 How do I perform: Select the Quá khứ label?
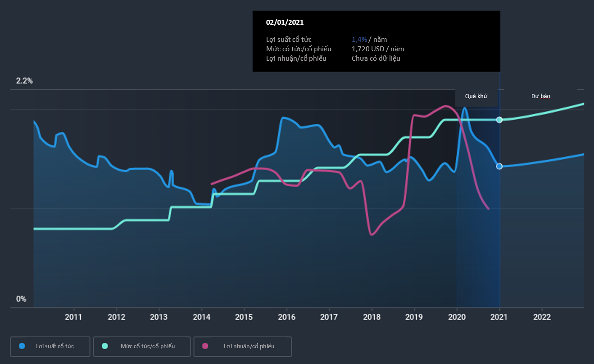(477, 96)
